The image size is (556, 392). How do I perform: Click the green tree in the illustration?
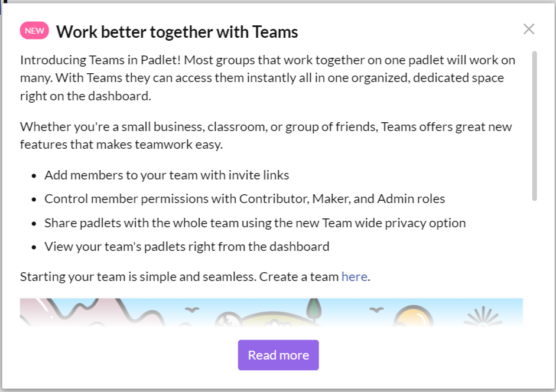(x=314, y=309)
